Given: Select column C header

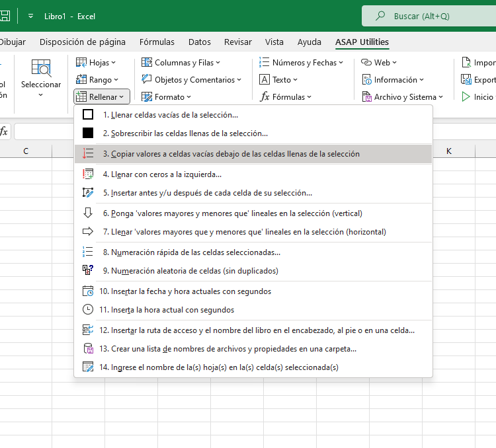Looking at the screenshot, I should point(26,151).
